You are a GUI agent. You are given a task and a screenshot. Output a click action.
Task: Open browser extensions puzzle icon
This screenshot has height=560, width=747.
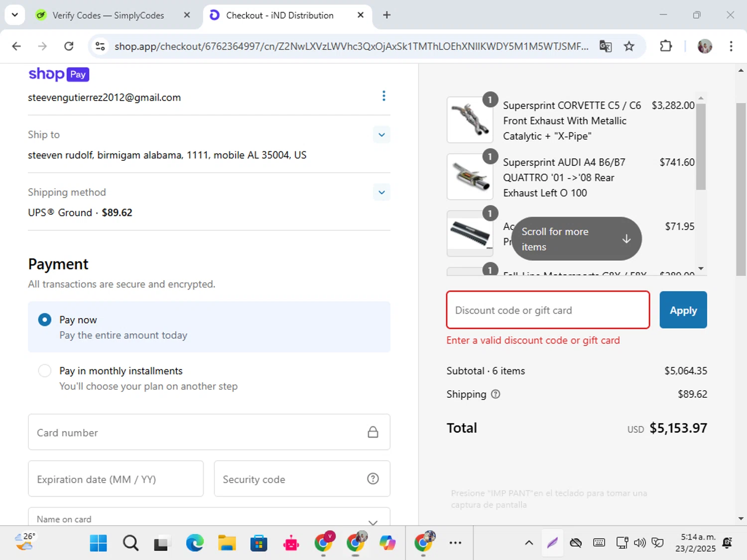pyautogui.click(x=666, y=46)
